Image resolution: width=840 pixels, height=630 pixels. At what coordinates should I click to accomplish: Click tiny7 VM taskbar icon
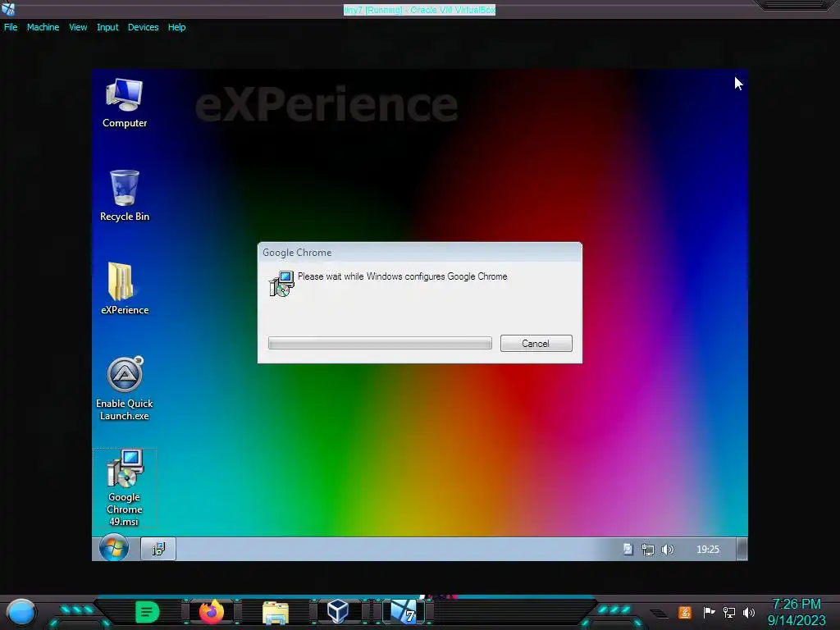point(404,612)
